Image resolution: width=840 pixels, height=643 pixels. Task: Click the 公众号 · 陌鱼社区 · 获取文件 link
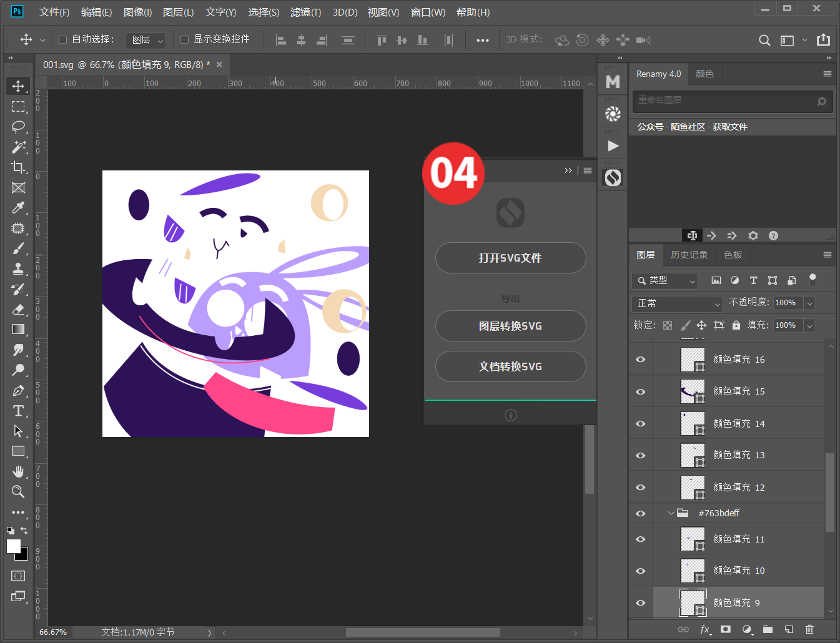[693, 127]
